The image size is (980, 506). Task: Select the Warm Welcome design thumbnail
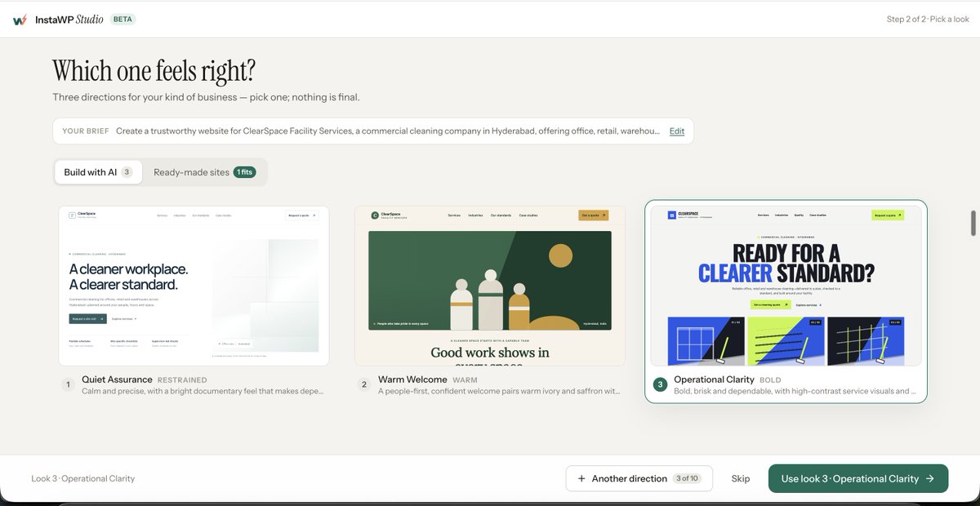490,286
